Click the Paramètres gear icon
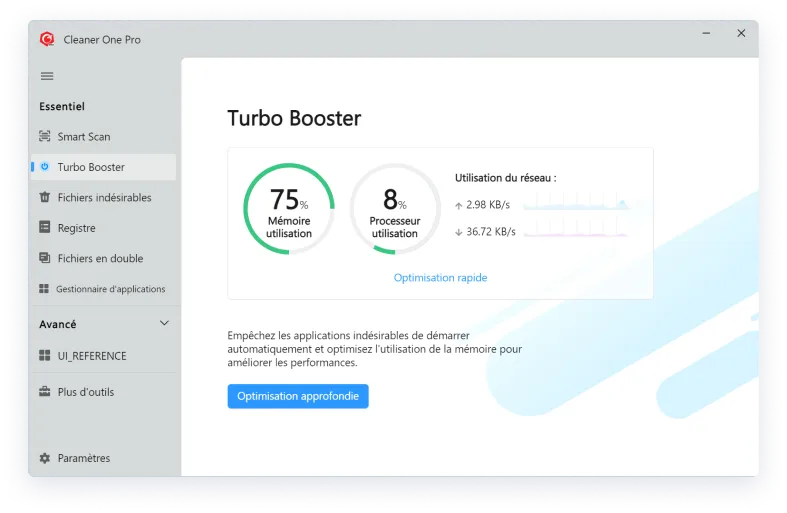This screenshot has width=787, height=513. 44,458
